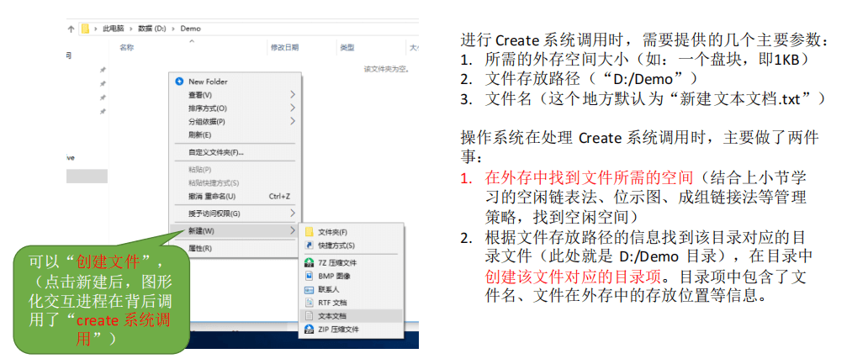
Task: Click the 文本文档 text file icon
Action: tap(309, 316)
